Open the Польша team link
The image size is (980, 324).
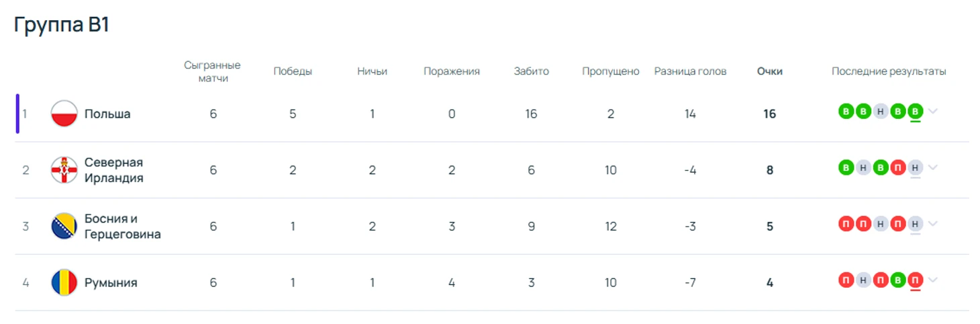click(107, 114)
